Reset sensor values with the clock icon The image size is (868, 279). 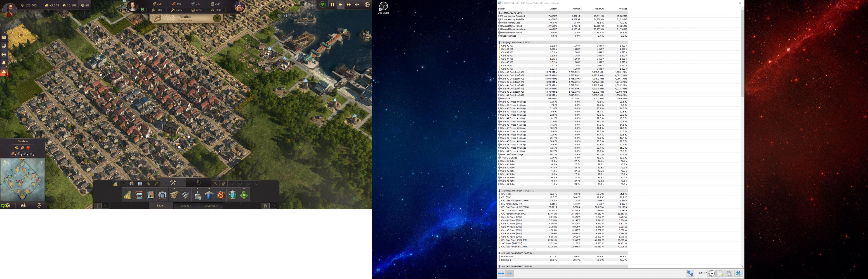click(x=711, y=273)
